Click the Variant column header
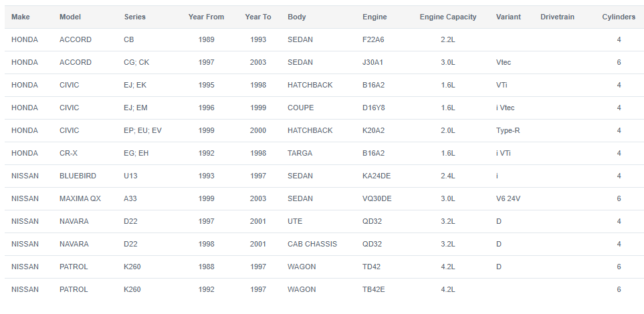Image resolution: width=644 pixels, height=314 pixels. pyautogui.click(x=508, y=17)
